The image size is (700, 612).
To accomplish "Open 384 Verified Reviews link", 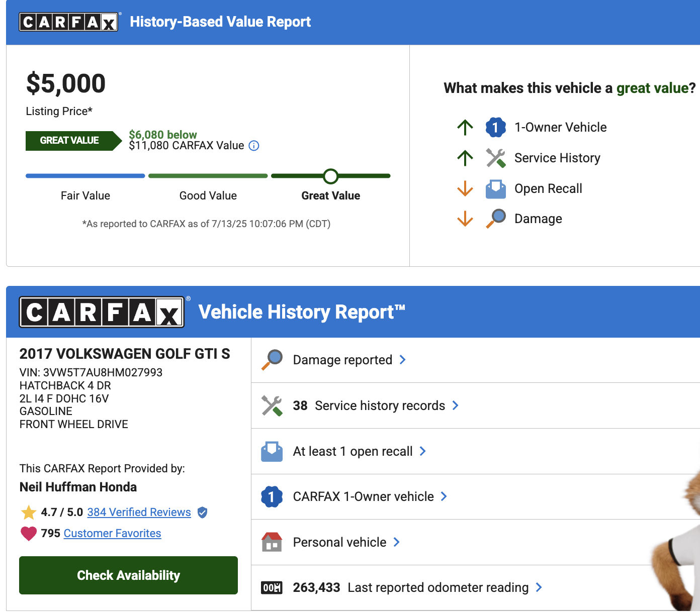I will point(139,513).
